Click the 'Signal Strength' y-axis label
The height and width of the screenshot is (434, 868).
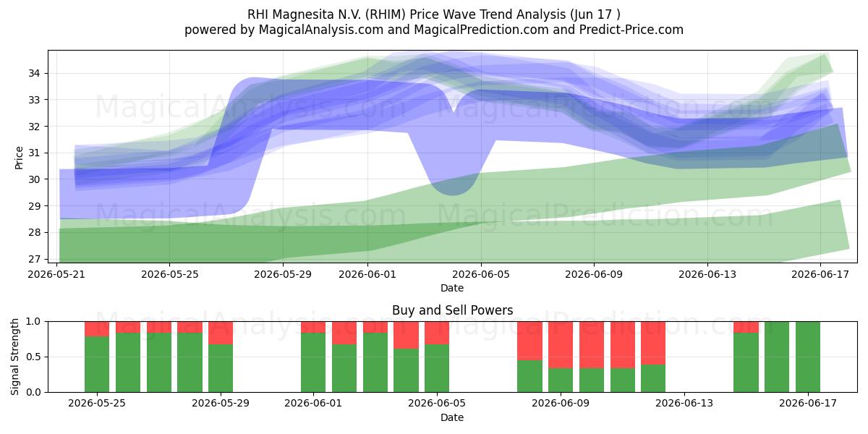point(16,357)
